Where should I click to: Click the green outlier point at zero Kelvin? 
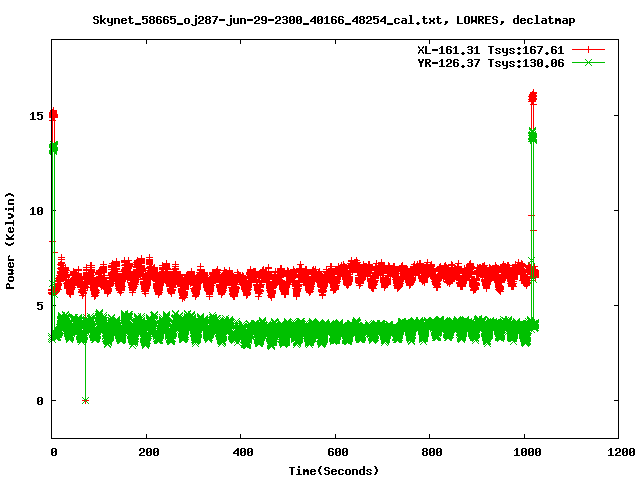point(85,400)
